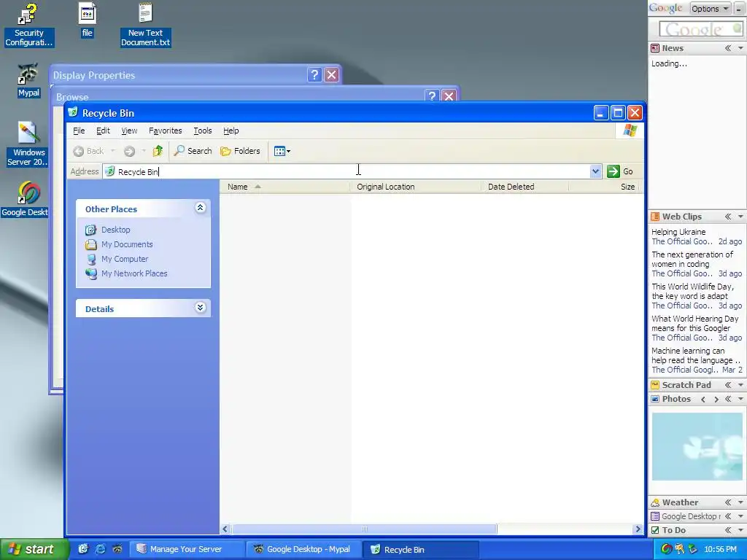The height and width of the screenshot is (560, 747).
Task: Click the horizontal scrollbar thumb
Action: pos(365,529)
